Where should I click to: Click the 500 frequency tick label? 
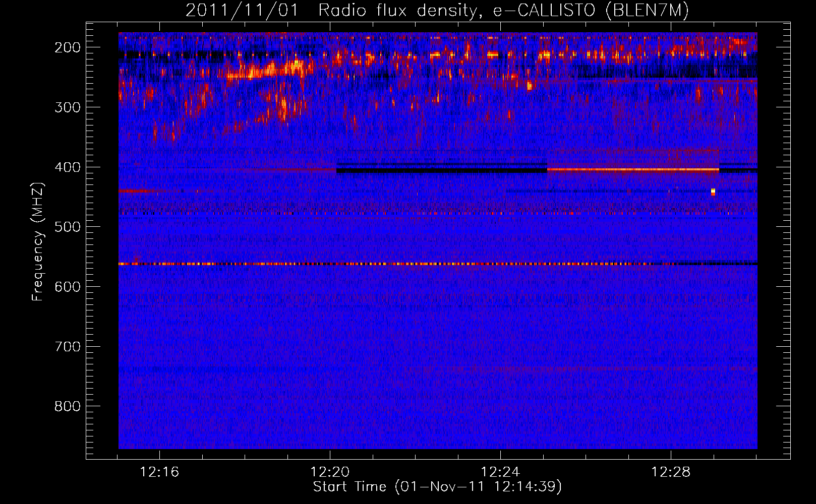point(68,227)
